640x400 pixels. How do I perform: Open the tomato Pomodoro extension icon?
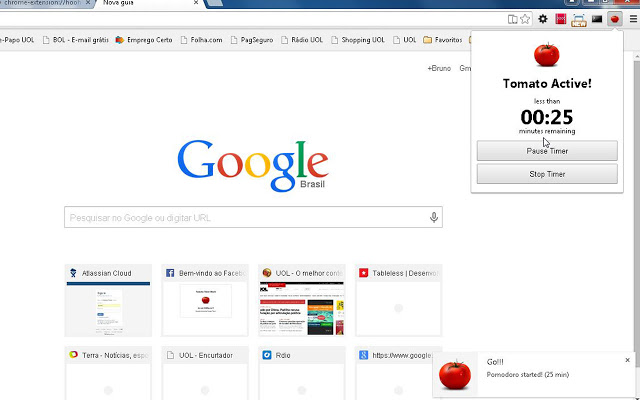tap(615, 19)
